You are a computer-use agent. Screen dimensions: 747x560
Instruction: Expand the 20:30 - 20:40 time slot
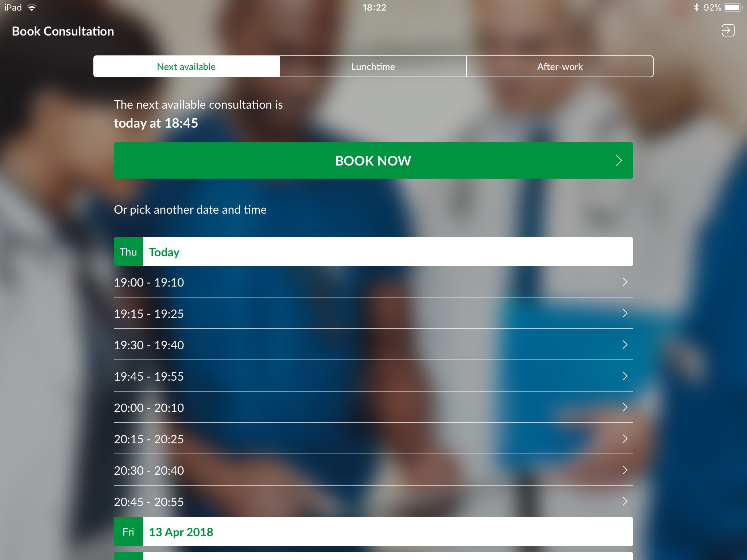373,470
